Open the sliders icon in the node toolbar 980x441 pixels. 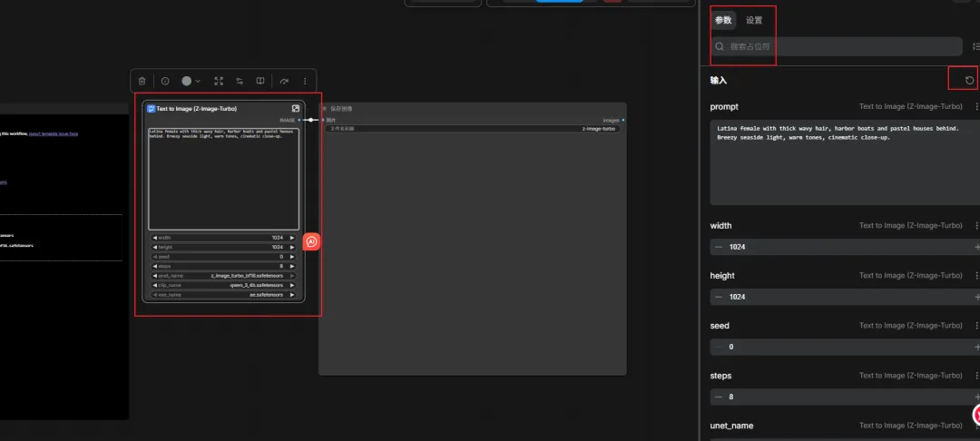coord(240,81)
